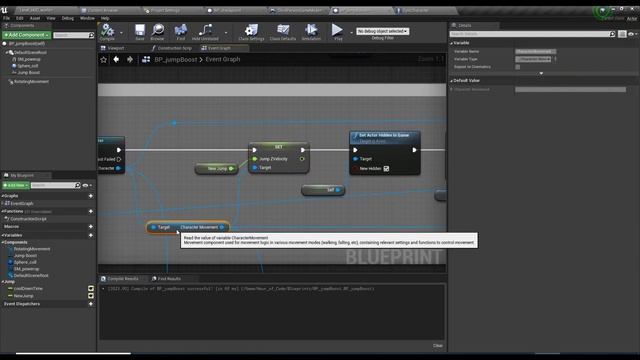
Task: Compile the blueprint with Compile button
Action: pos(107,32)
